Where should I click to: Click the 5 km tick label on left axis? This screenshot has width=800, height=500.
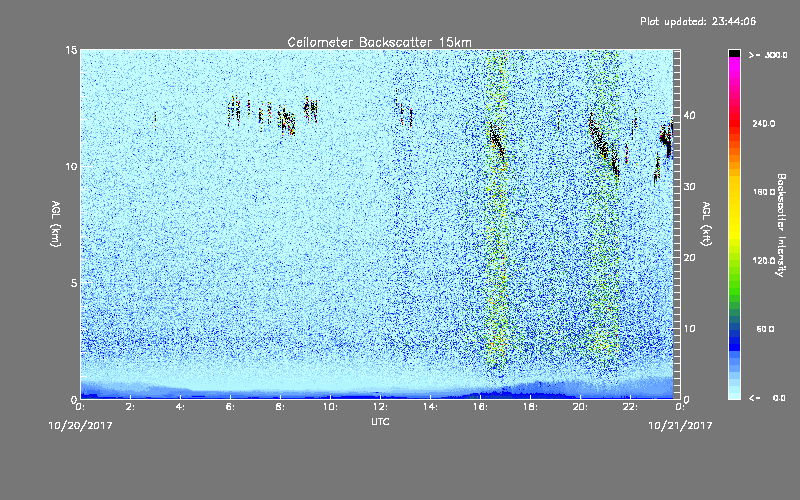click(74, 283)
